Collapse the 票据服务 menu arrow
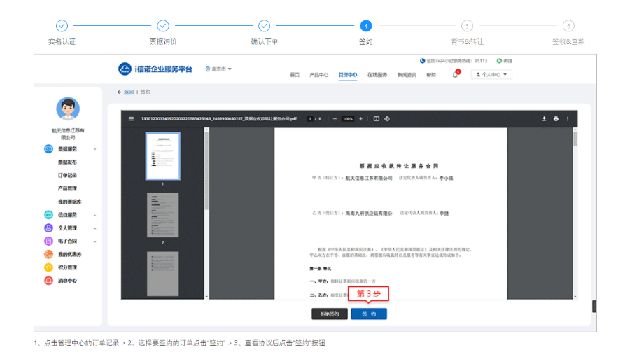Screen dimensions: 630x364 coord(95,150)
